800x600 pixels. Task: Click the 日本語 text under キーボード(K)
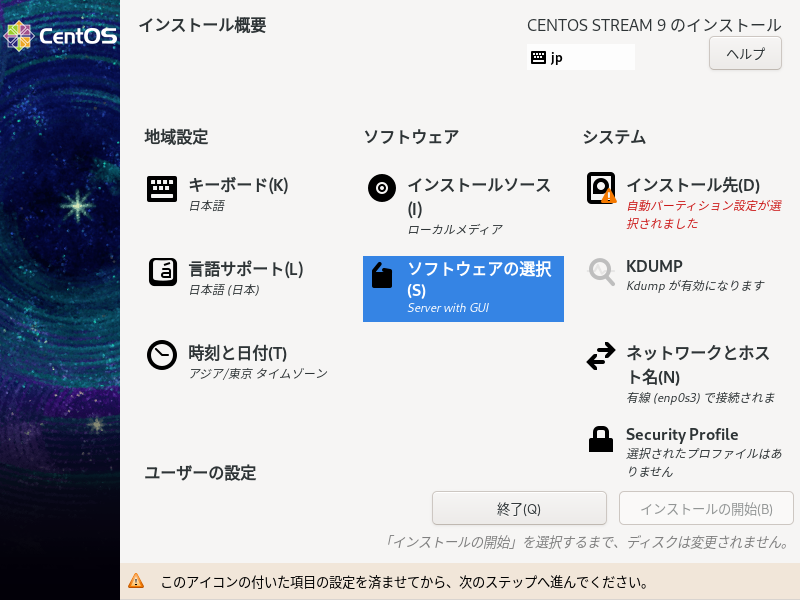point(207,206)
